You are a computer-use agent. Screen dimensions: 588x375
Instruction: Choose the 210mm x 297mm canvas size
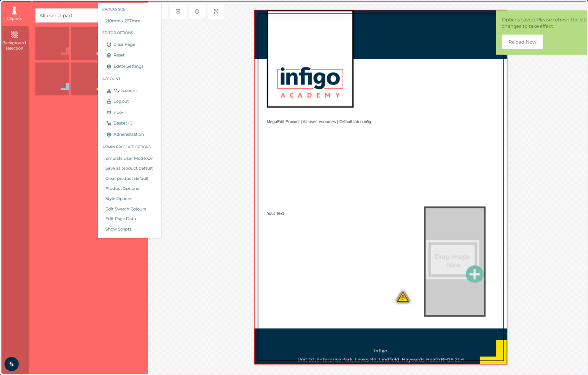point(123,21)
